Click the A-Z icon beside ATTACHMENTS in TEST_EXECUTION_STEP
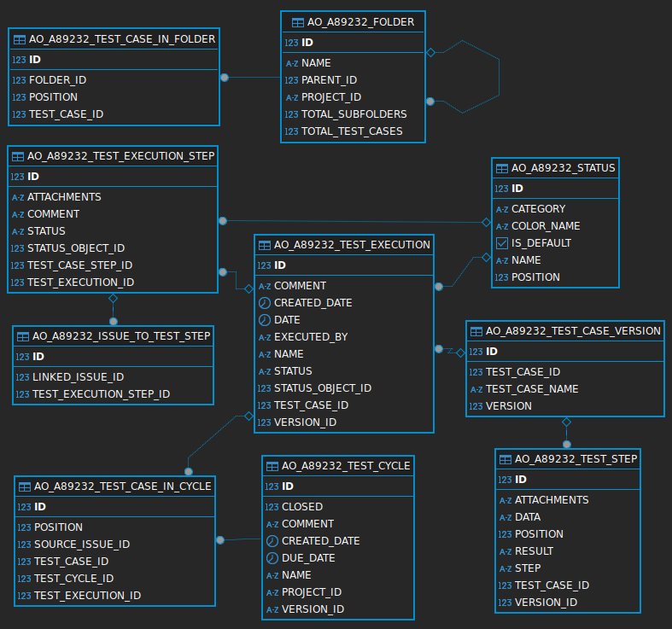Viewport: 672px width, 629px height. pyautogui.click(x=18, y=197)
